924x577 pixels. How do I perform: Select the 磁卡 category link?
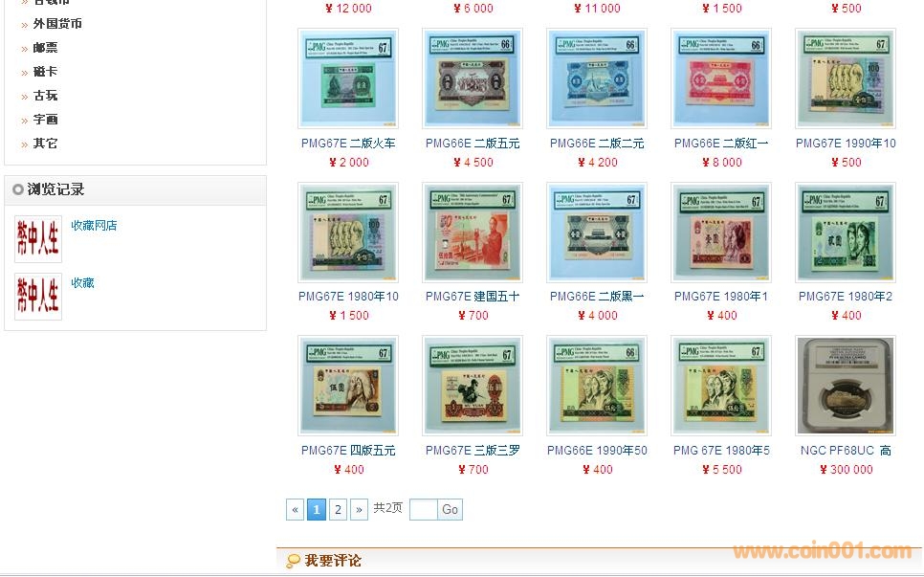tap(45, 72)
